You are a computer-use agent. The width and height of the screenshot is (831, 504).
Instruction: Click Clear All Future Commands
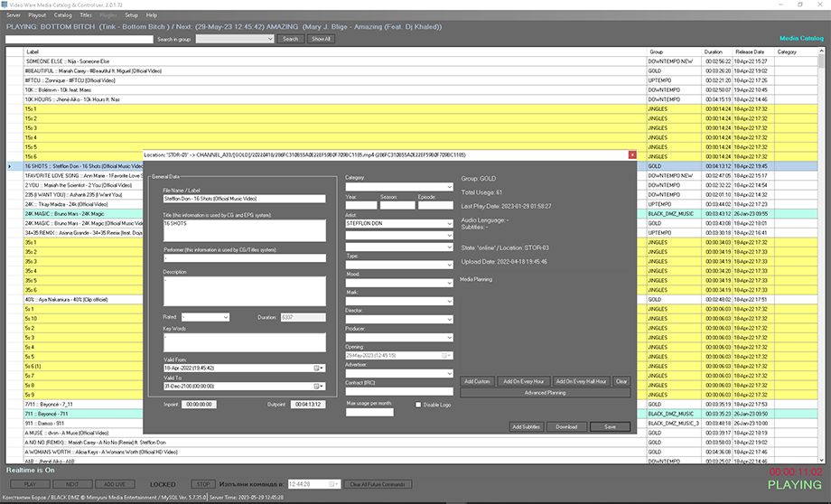pos(378,484)
